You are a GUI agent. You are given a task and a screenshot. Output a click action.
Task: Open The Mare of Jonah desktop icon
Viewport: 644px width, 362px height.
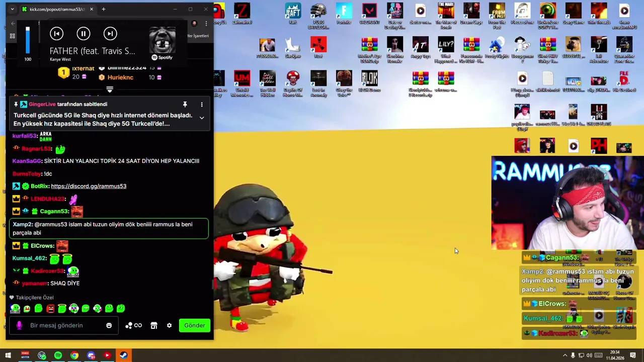446,15
